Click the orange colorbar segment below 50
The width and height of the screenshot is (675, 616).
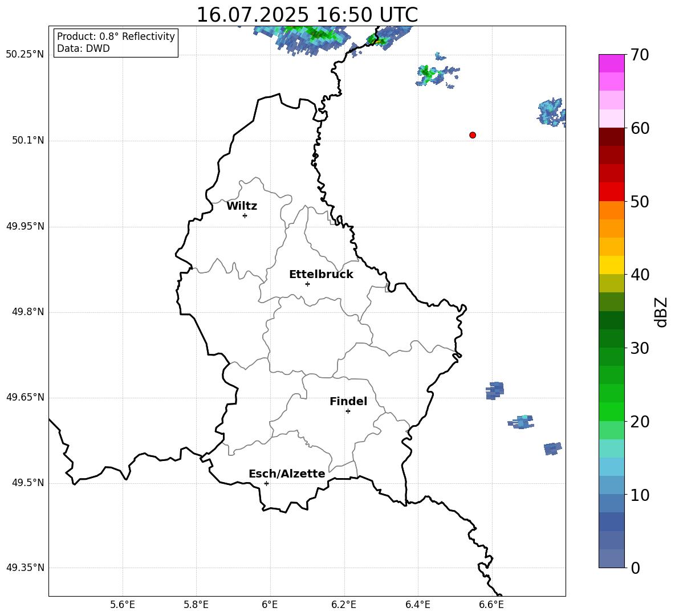click(x=611, y=210)
